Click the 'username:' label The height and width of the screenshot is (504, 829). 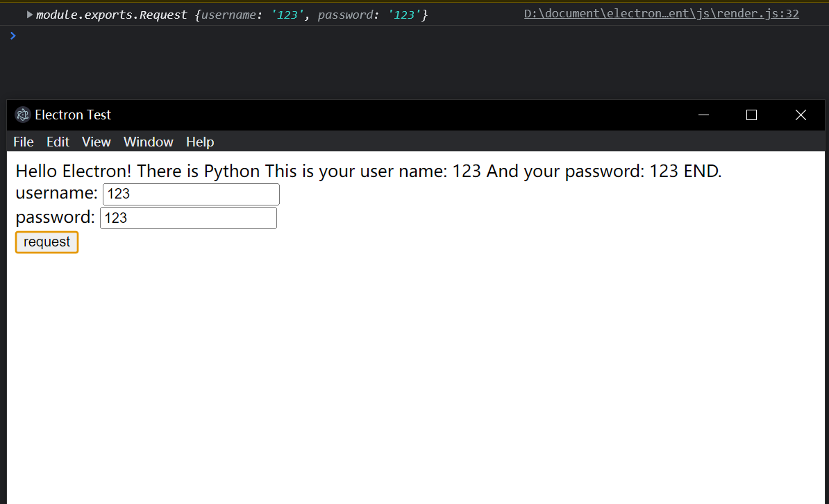pos(56,193)
